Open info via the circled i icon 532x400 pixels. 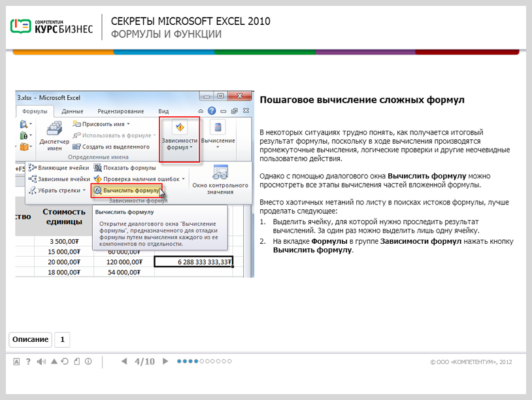point(88,361)
